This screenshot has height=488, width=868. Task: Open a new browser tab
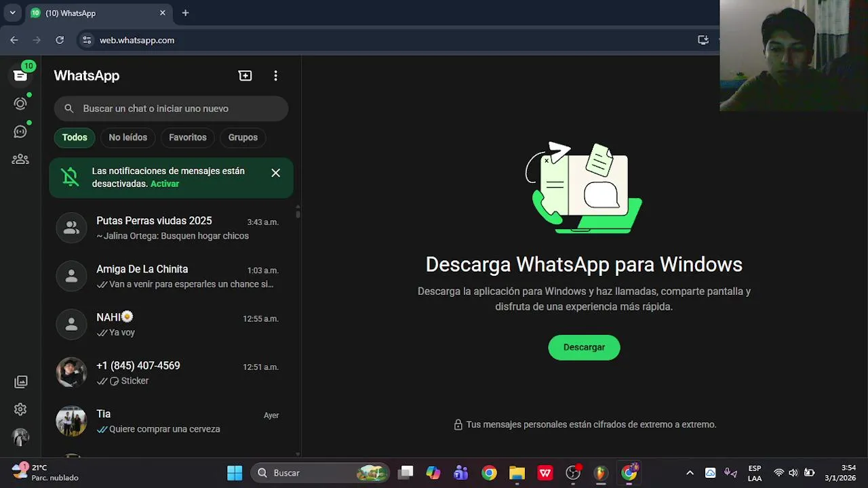[x=185, y=13]
